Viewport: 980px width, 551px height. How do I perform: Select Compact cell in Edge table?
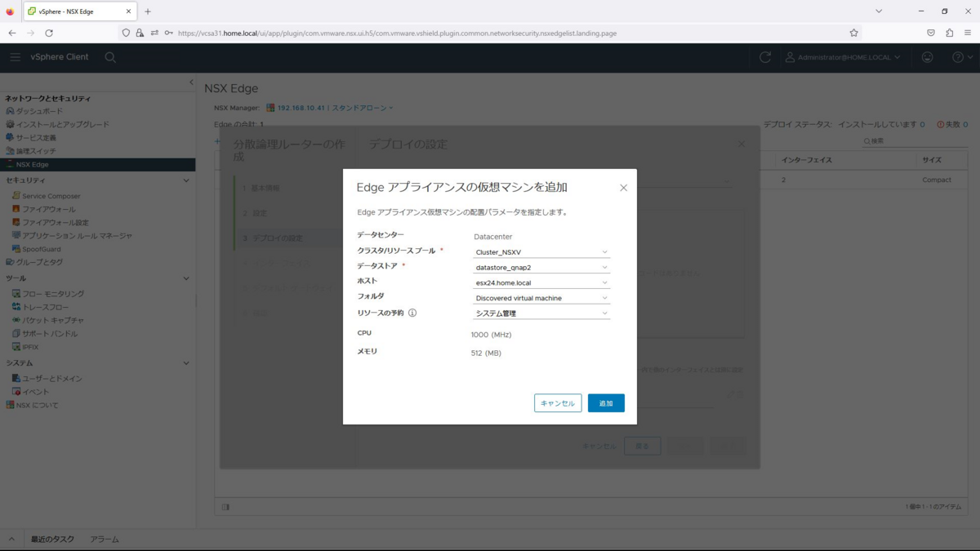click(x=937, y=180)
